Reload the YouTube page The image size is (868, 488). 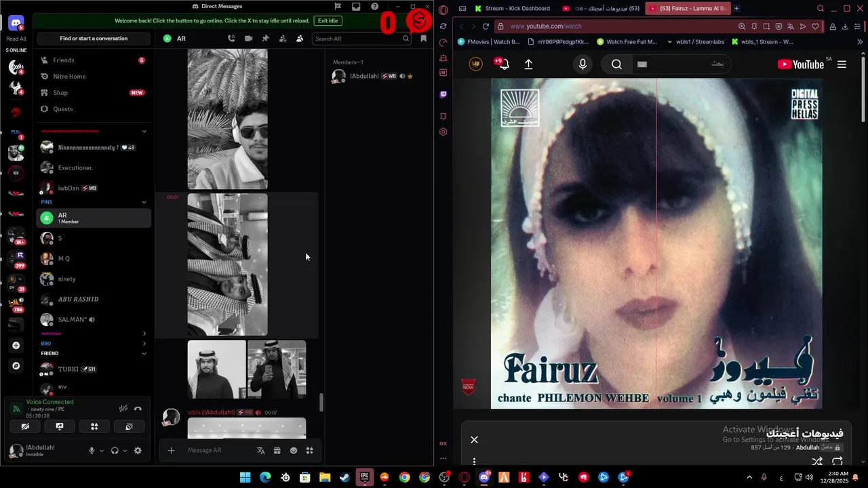(486, 26)
